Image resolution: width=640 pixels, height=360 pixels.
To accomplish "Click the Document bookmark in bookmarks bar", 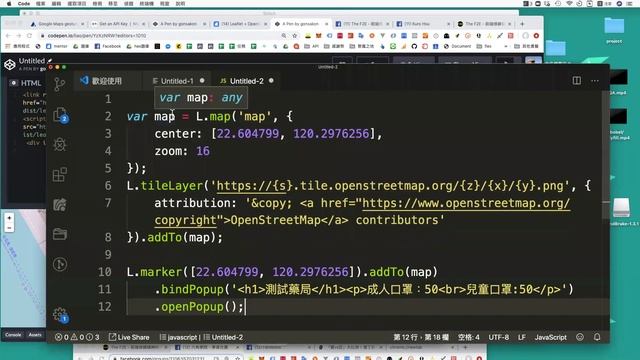I will tap(458, 46).
